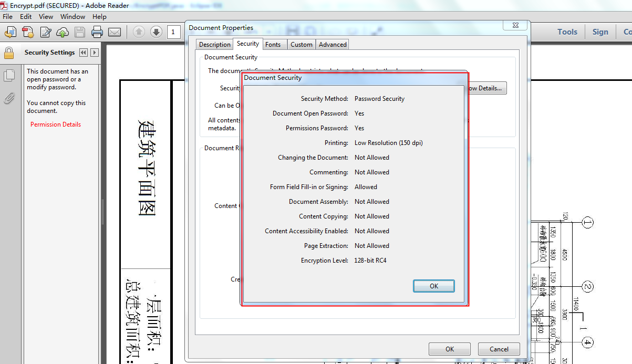Viewport: 632px width, 364px height.
Task: Switch to the Custom tab
Action: pos(302,45)
